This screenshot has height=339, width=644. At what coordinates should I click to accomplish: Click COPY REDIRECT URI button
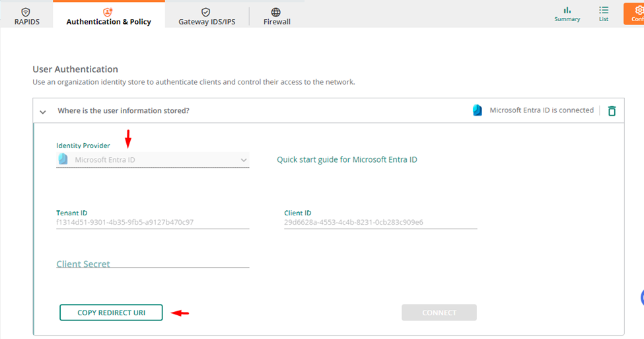(x=111, y=313)
